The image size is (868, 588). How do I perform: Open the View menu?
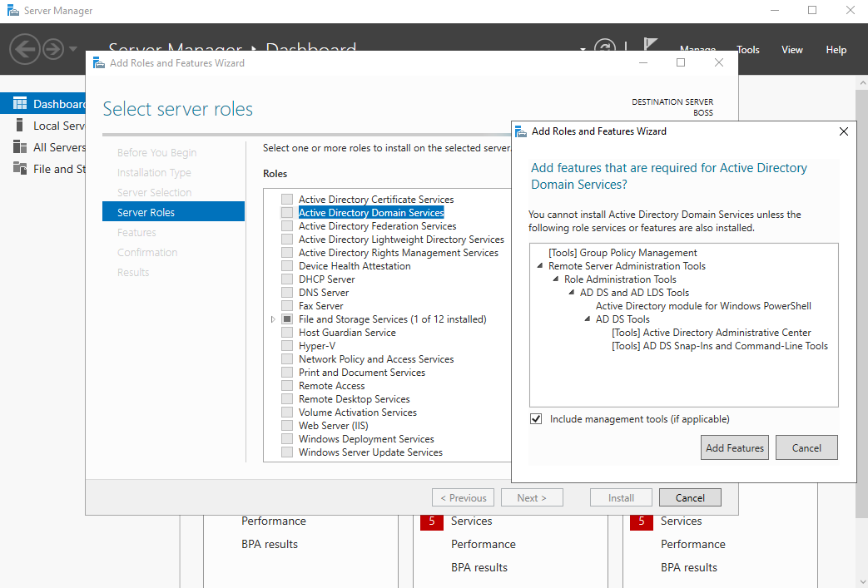click(791, 50)
